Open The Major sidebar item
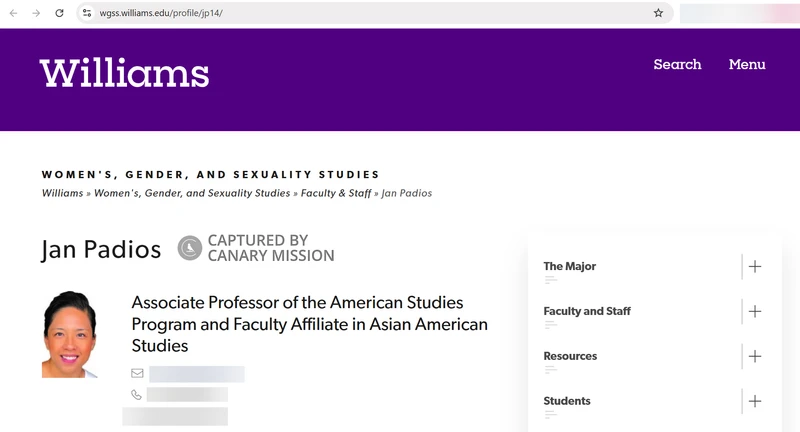 point(569,266)
